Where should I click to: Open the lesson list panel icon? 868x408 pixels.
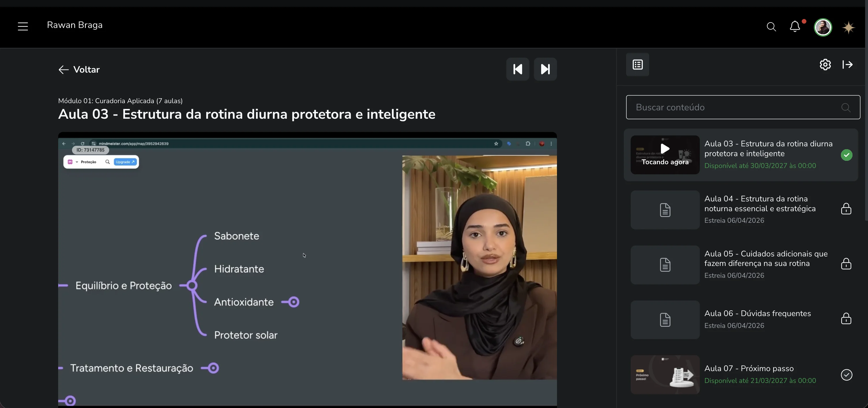(x=638, y=65)
